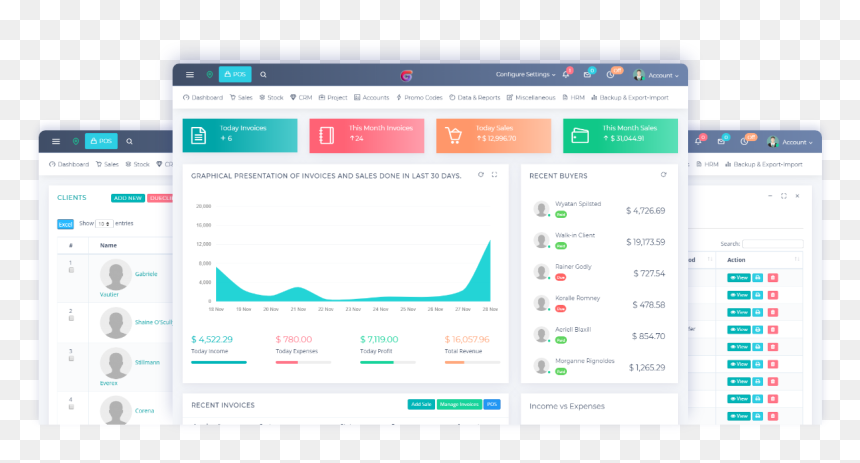Open the Stock menu in front window

coord(271,98)
